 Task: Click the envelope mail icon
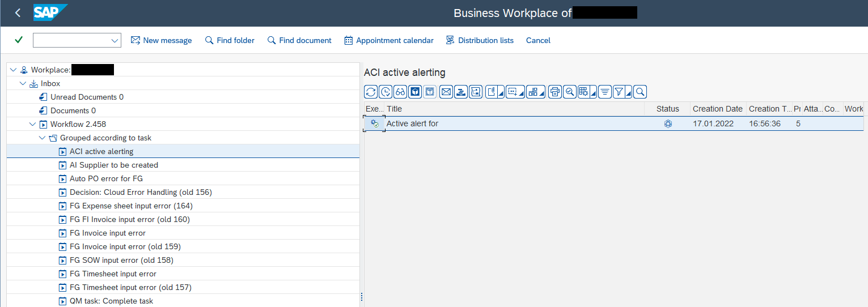(x=446, y=92)
